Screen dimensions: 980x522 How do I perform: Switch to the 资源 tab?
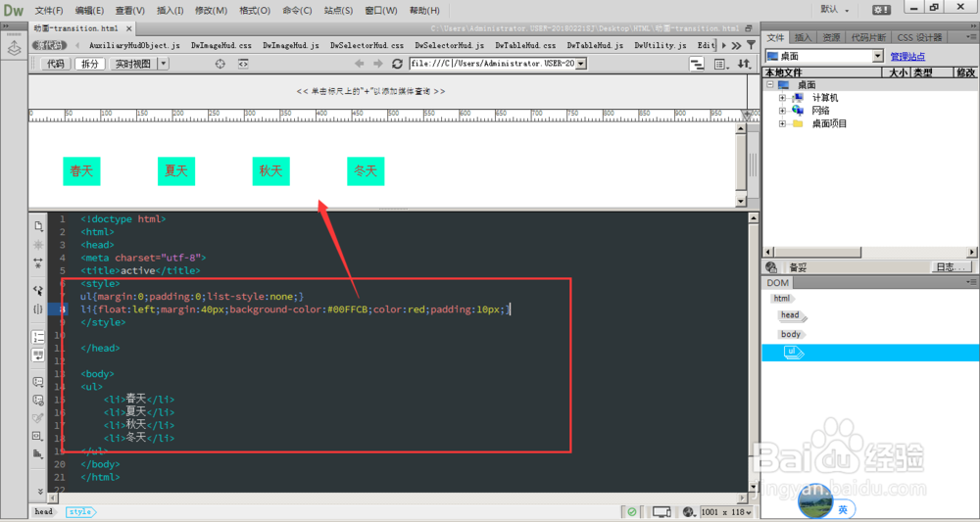pos(831,37)
